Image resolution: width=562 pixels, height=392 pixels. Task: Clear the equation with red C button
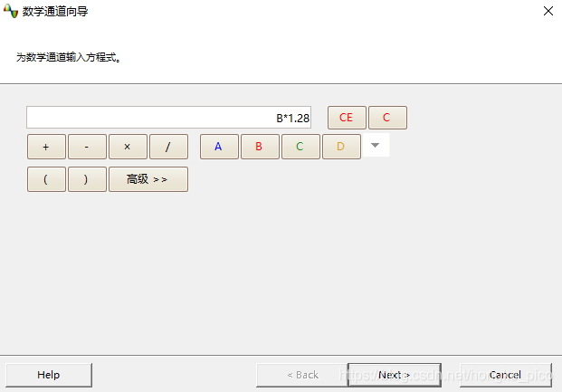(388, 118)
